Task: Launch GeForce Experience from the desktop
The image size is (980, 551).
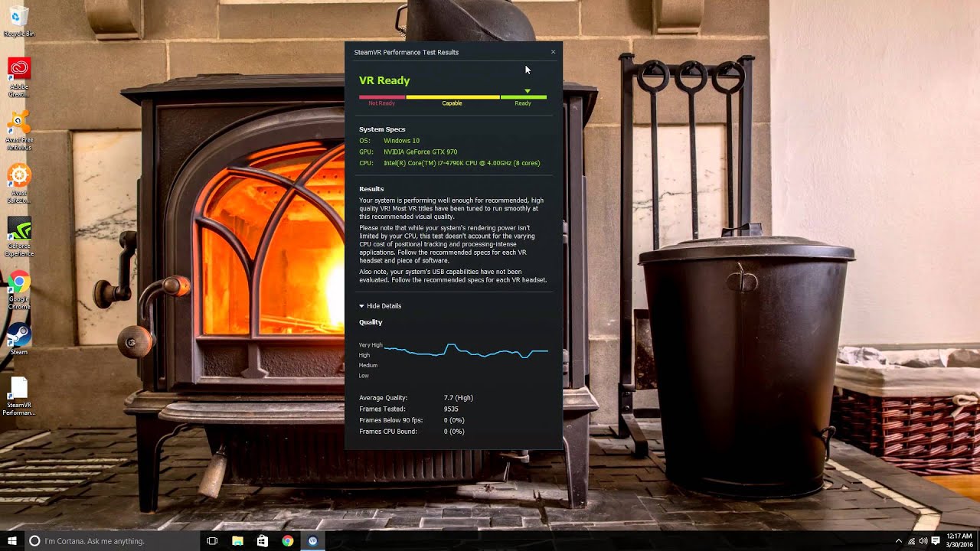Action: [19, 237]
